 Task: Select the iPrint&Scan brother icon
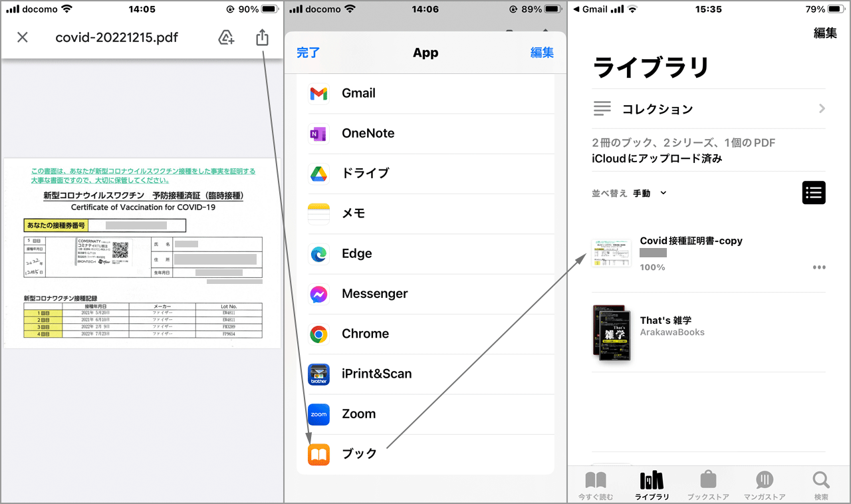click(x=318, y=374)
